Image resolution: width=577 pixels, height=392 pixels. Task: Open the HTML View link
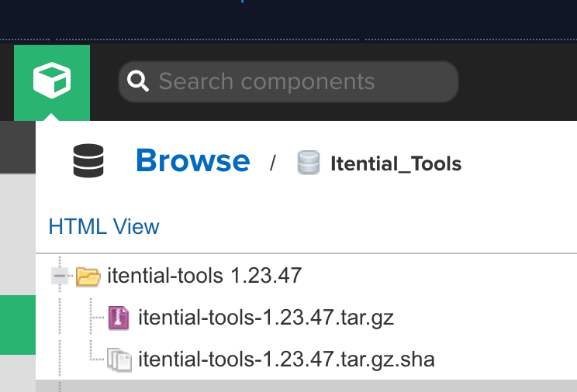click(x=104, y=227)
